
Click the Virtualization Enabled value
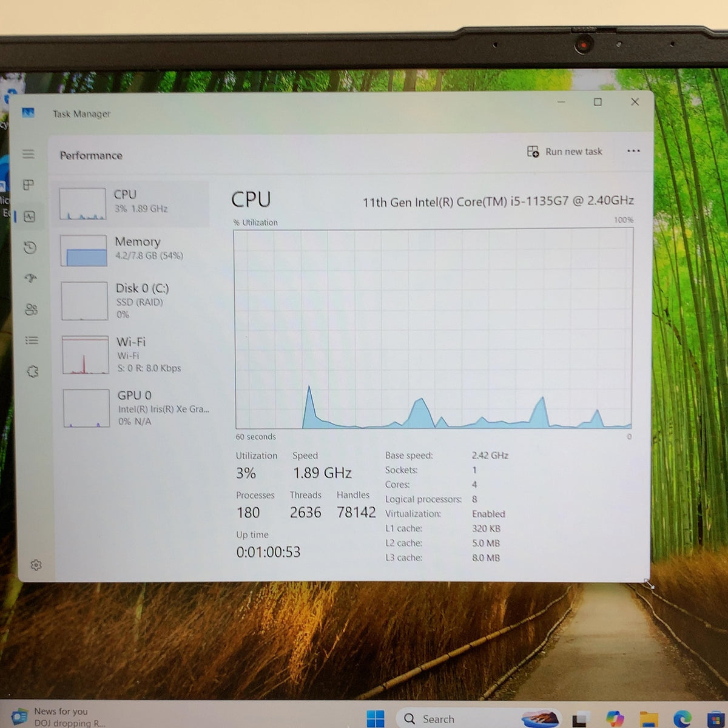488,514
